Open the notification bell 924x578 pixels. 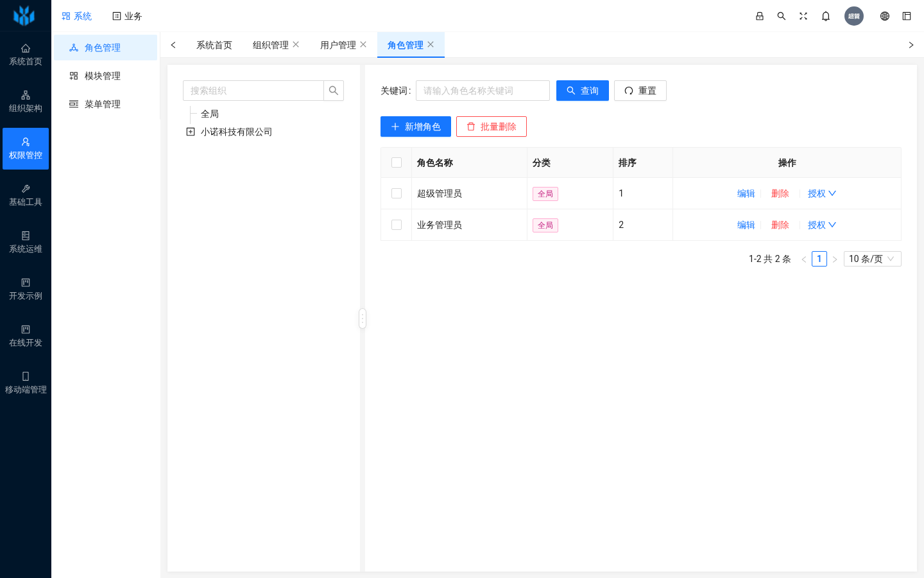[x=826, y=16]
